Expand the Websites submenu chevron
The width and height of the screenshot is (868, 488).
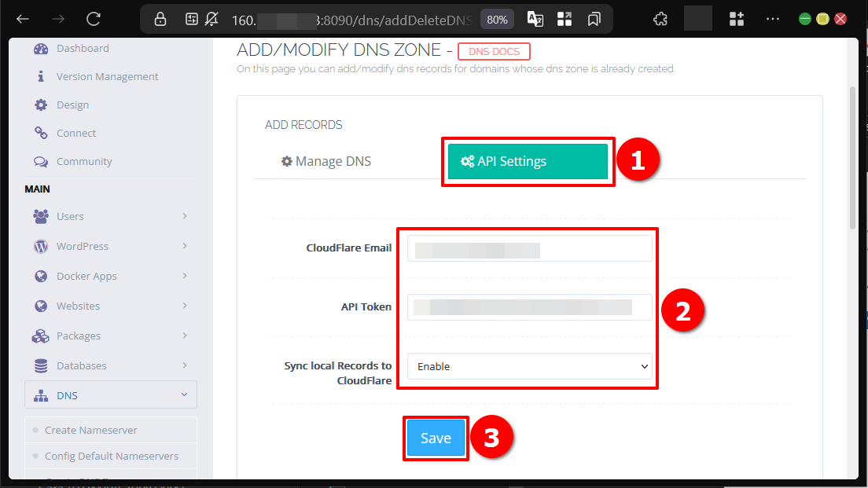click(x=184, y=306)
